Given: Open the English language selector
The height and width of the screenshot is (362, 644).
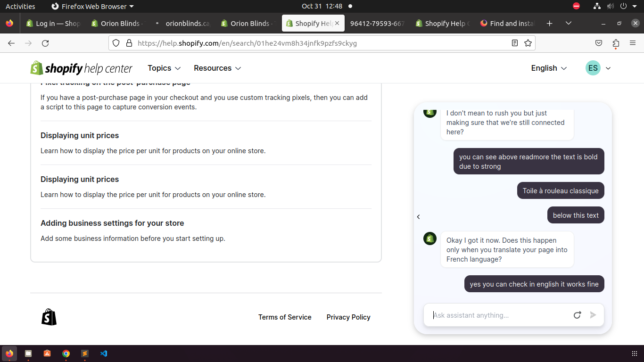Looking at the screenshot, I should (549, 68).
